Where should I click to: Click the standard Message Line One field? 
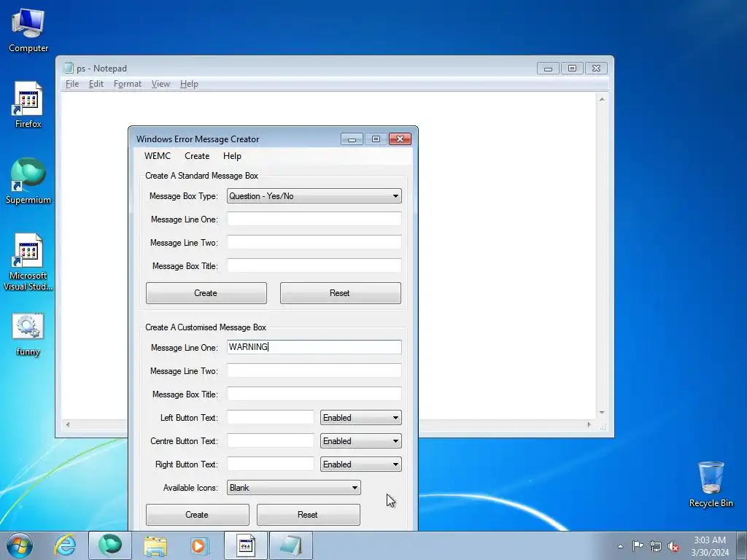314,219
